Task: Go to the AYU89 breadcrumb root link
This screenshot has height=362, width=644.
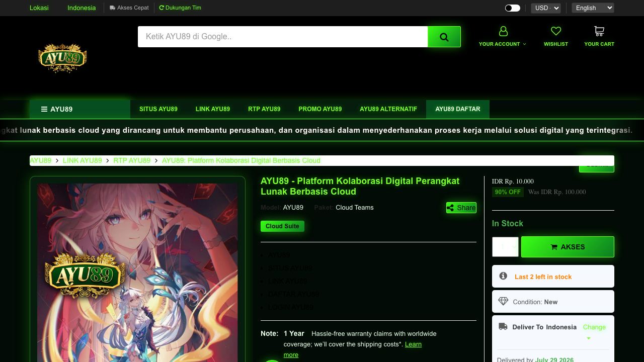Action: click(x=40, y=160)
